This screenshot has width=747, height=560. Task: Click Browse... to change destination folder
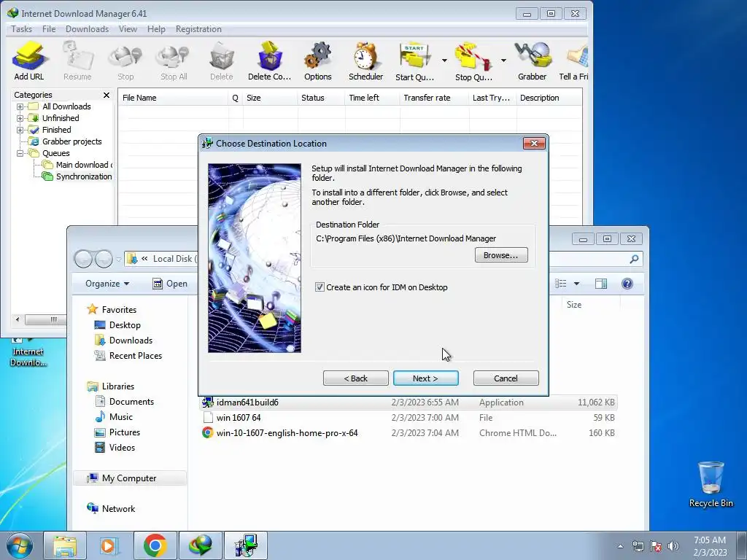click(x=501, y=255)
